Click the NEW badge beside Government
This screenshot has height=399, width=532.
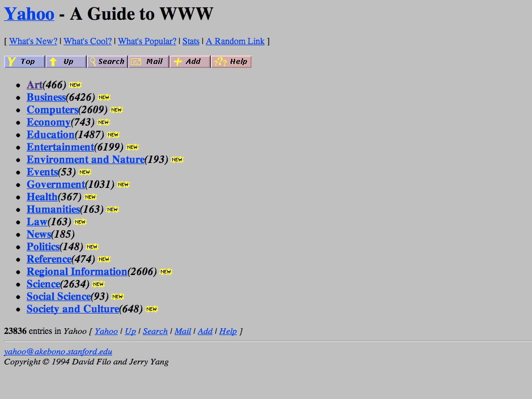pyautogui.click(x=123, y=185)
